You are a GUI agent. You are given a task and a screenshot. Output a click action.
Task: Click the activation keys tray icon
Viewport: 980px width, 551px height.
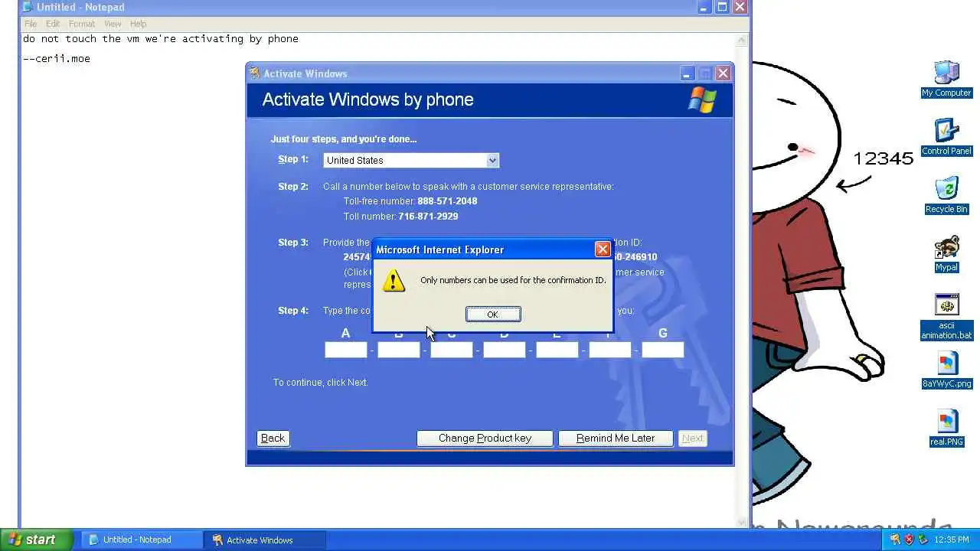(894, 540)
